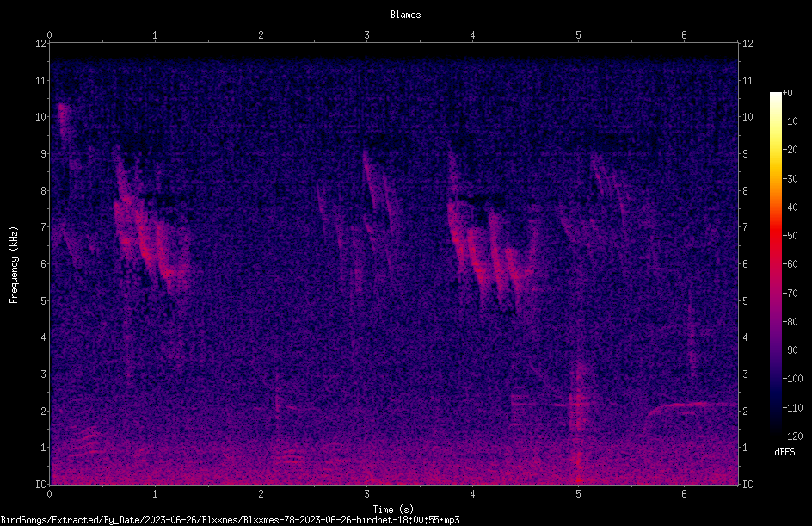Click the "7" kHz tick on the left frequency axis

click(44, 227)
